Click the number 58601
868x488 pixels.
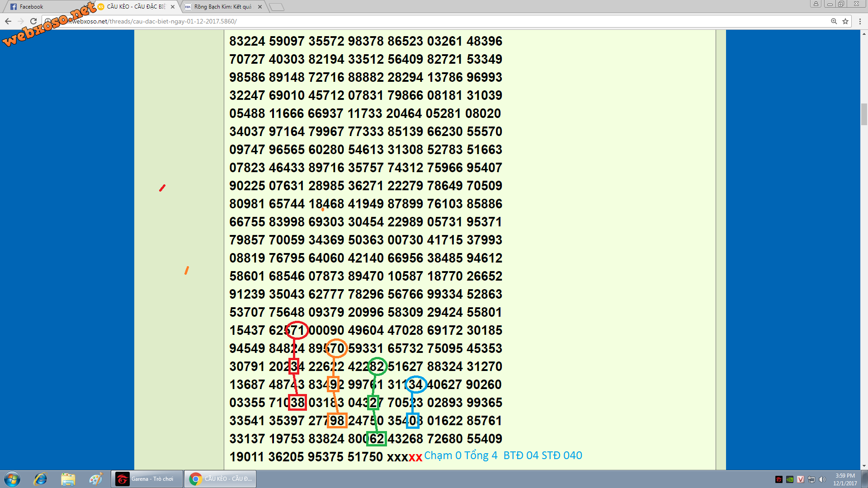click(247, 276)
